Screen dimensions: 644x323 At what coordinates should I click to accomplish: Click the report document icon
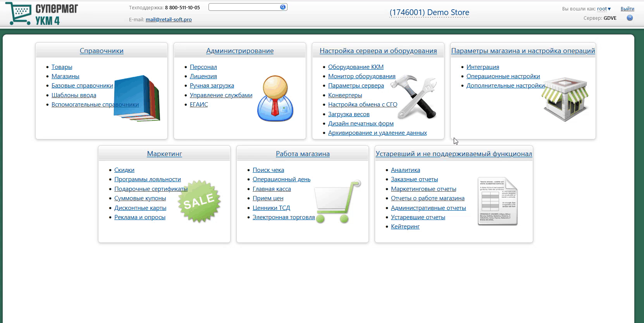coord(498,201)
